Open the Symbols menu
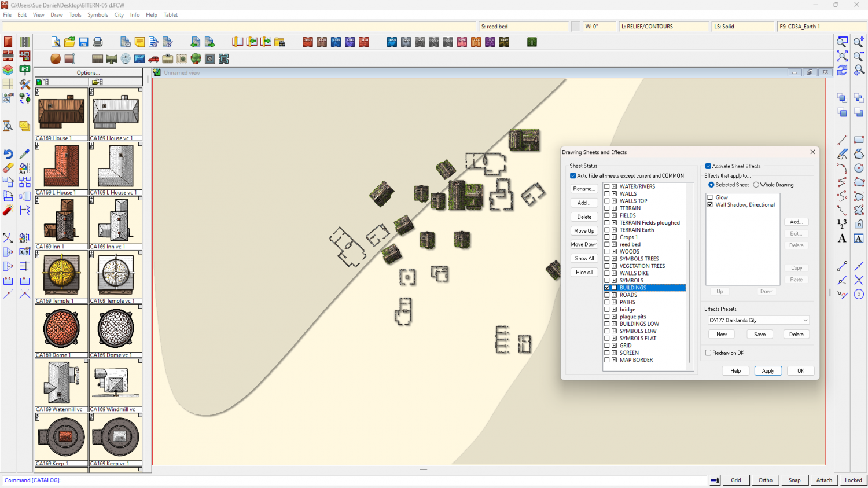The image size is (868, 488). click(x=98, y=14)
